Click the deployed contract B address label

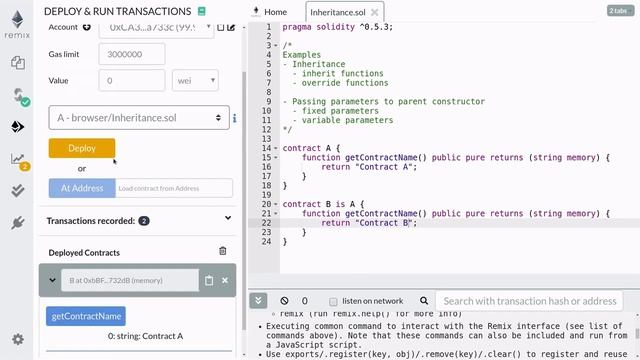130,280
